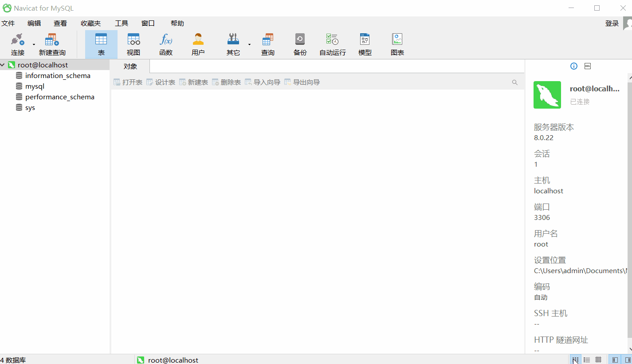This screenshot has height=364, width=632.
Task: Select the information_schema database
Action: point(58,75)
